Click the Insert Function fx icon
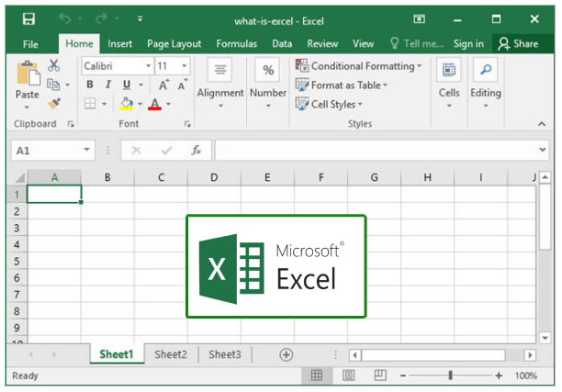 (x=196, y=151)
